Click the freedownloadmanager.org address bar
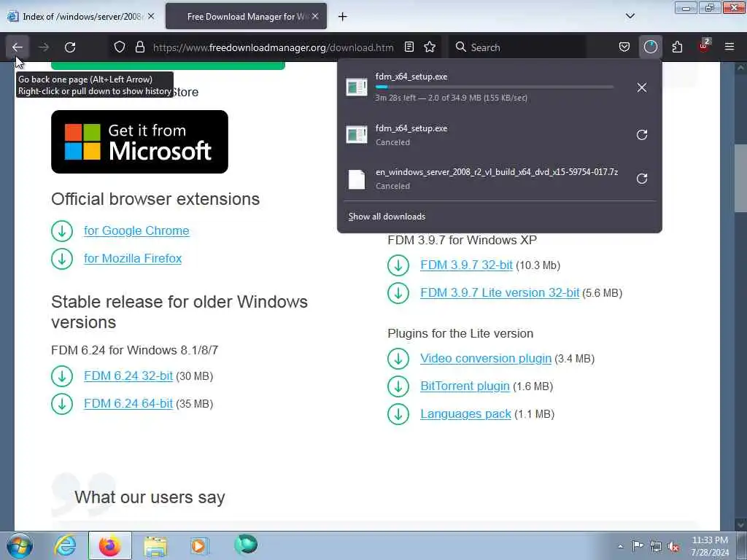 point(274,47)
